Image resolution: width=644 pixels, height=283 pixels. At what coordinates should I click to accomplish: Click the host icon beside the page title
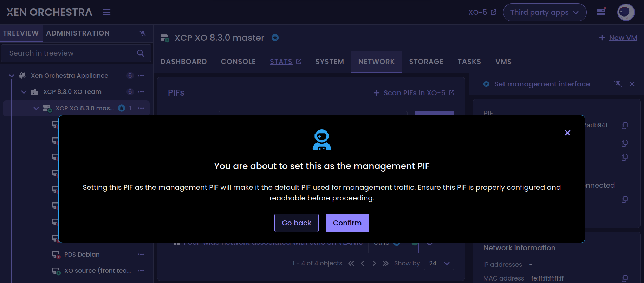point(165,38)
